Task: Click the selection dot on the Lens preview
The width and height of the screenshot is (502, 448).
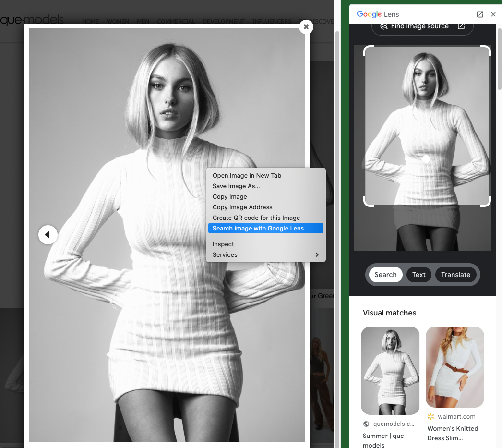Action: pyautogui.click(x=426, y=158)
